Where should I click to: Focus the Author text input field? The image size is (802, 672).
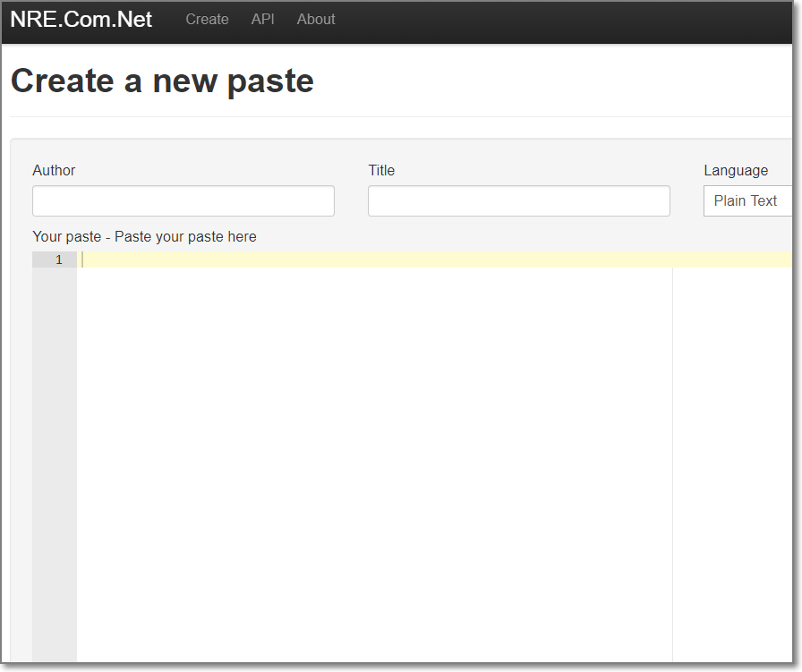coord(183,201)
